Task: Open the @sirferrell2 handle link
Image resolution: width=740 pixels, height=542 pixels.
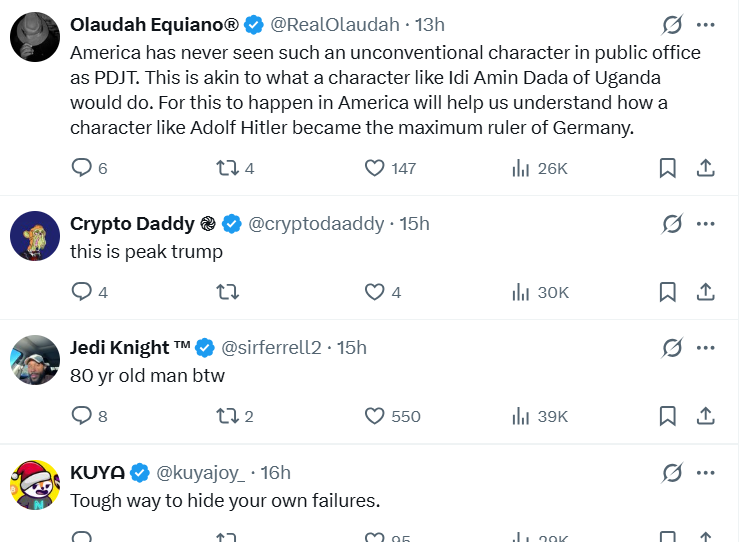Action: [x=271, y=348]
